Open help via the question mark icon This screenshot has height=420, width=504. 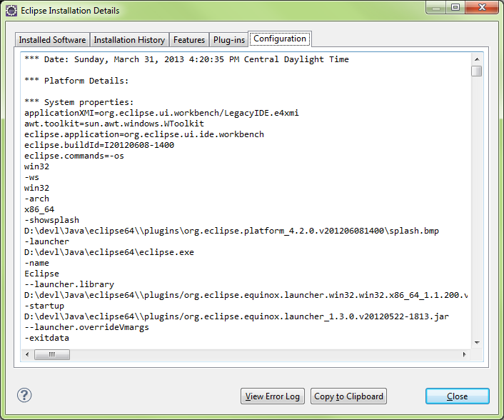pos(24,395)
